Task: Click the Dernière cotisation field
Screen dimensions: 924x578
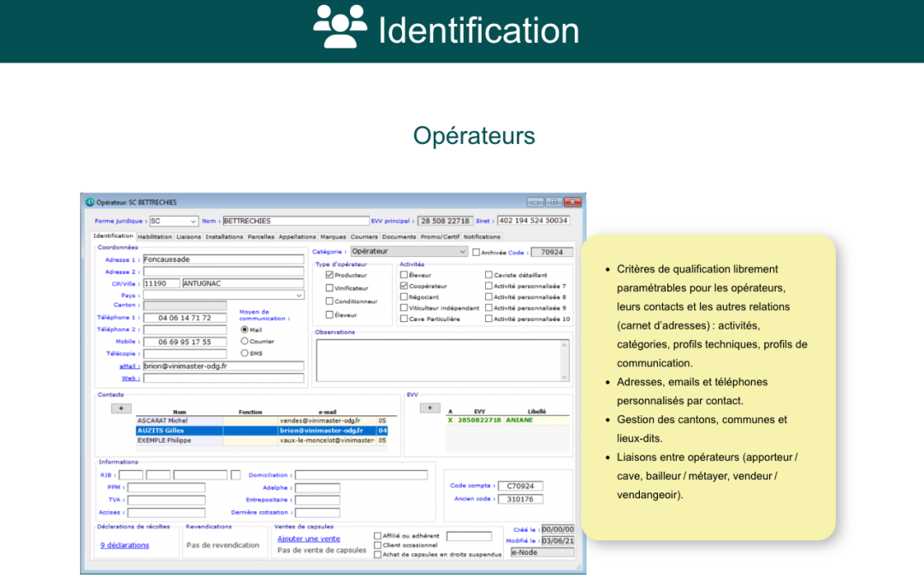Action: pos(317,513)
